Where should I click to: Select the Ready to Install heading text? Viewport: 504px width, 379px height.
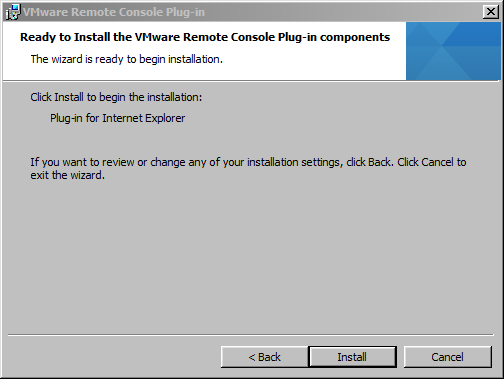(x=205, y=37)
